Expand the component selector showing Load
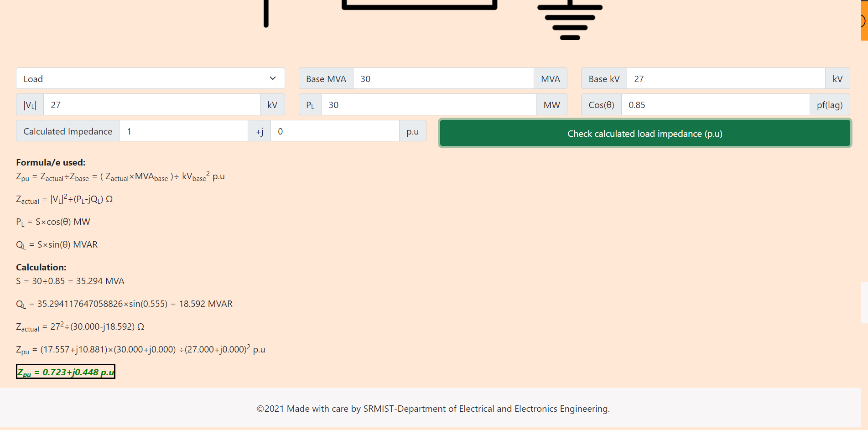The image size is (868, 430). point(150,78)
